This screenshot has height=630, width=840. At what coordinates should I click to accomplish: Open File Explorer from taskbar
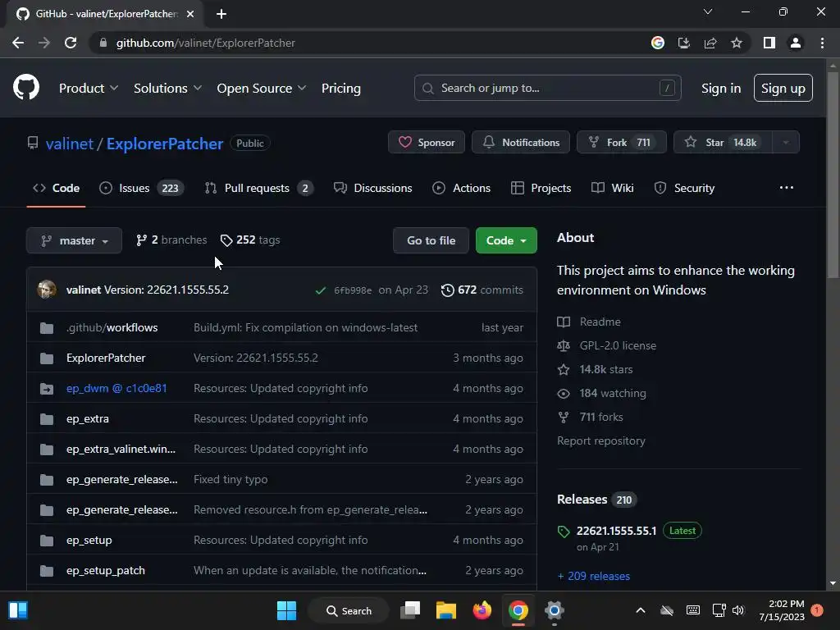pos(445,610)
